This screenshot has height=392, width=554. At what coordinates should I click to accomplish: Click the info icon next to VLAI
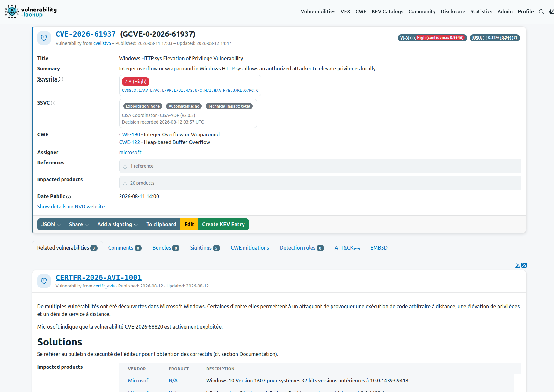412,38
